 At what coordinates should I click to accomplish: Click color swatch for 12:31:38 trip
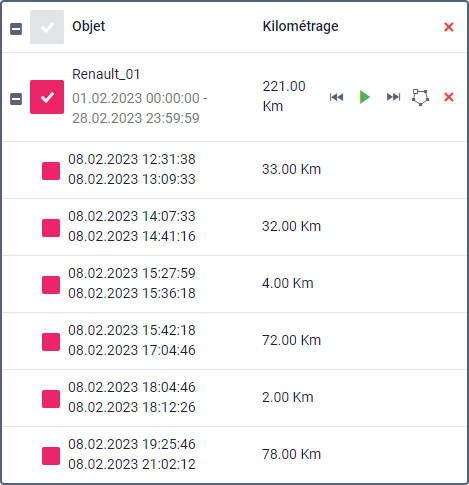(51, 171)
